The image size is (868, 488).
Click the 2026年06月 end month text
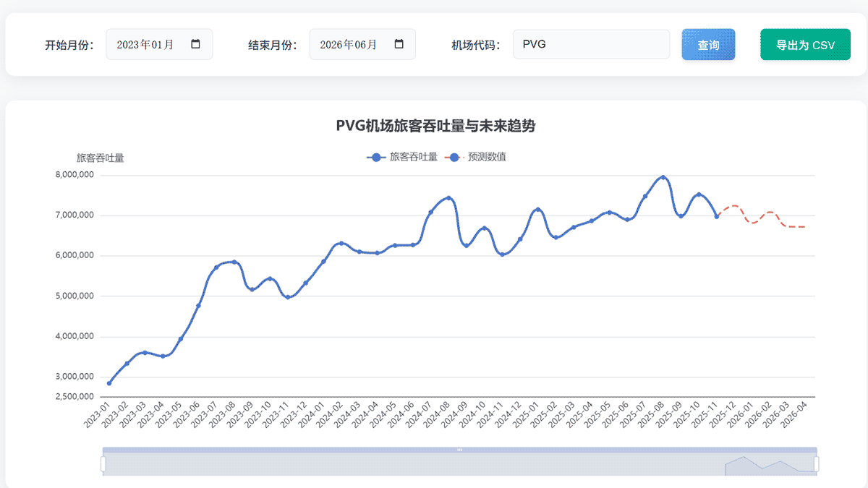pyautogui.click(x=349, y=44)
